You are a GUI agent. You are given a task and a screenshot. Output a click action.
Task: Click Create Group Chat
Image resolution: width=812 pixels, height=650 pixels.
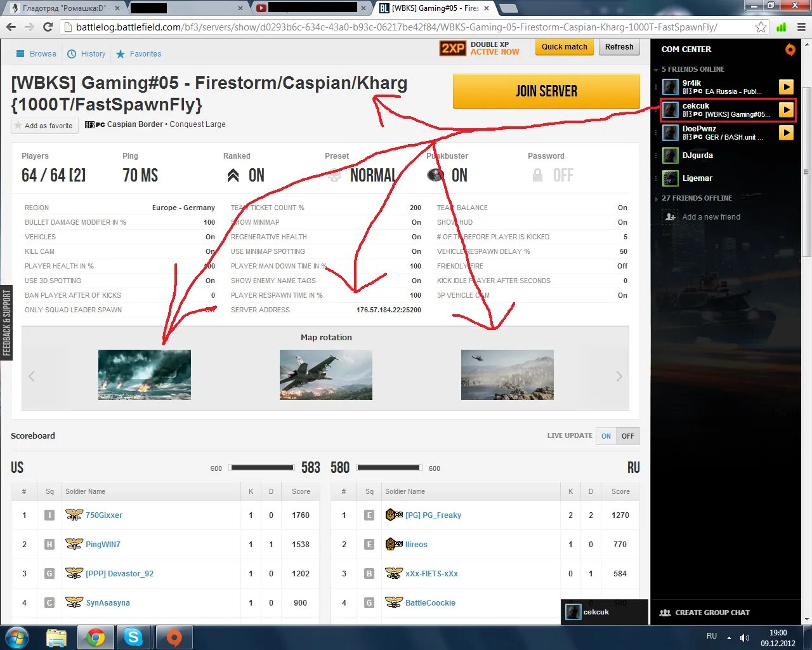[705, 613]
